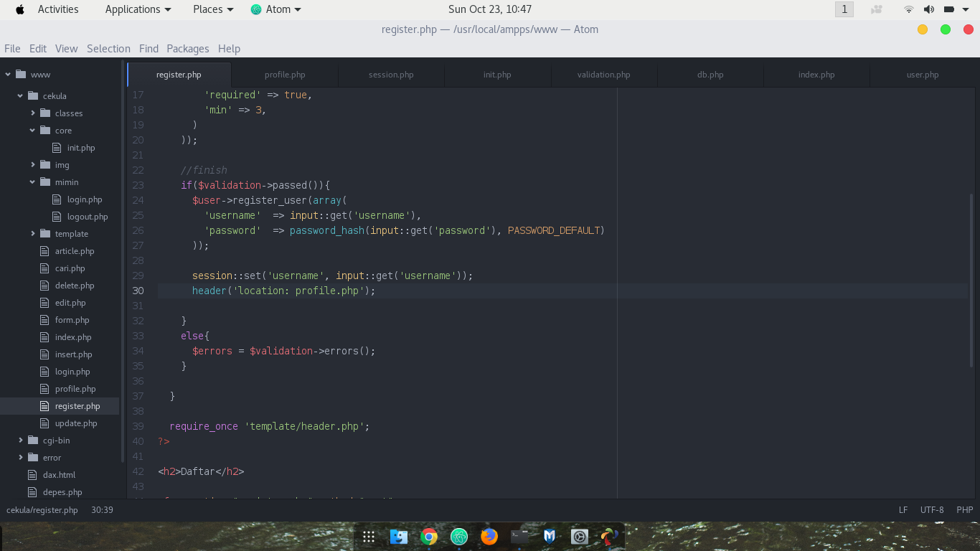Open dax.html in the tree view
The width and height of the screenshot is (980, 551).
[x=59, y=474]
